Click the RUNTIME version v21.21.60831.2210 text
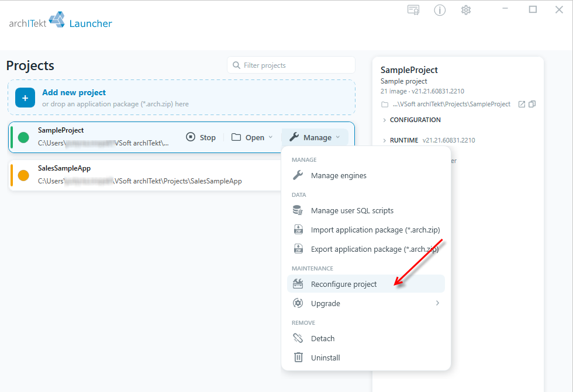Viewport: 573px width, 392px height. click(449, 140)
